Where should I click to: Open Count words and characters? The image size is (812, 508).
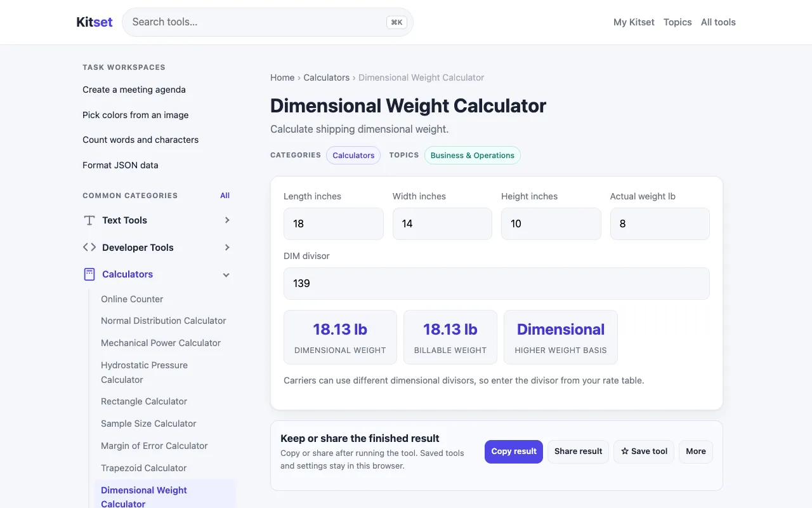tap(140, 140)
